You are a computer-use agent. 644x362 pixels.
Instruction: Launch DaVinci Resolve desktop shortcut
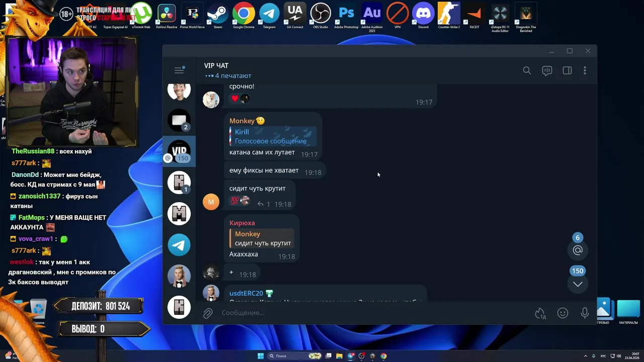167,16
